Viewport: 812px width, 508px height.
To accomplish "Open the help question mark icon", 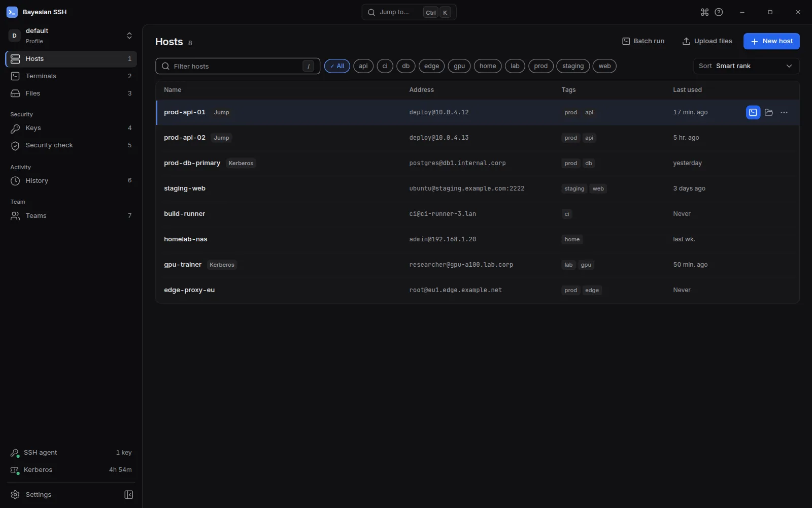I will (719, 12).
